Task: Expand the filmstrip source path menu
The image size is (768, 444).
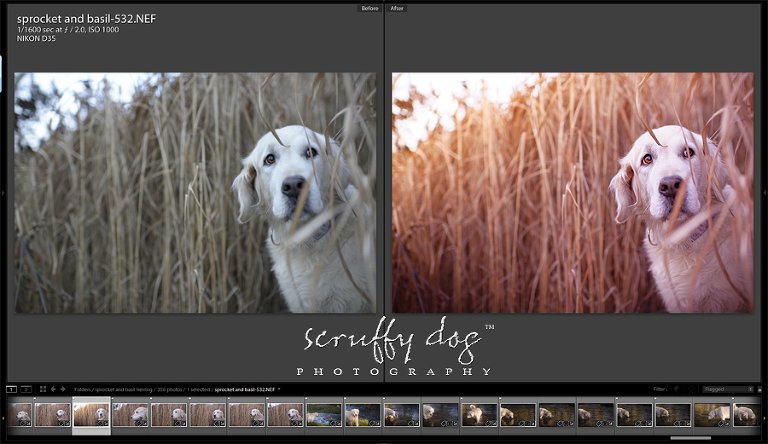Action: pyautogui.click(x=280, y=388)
